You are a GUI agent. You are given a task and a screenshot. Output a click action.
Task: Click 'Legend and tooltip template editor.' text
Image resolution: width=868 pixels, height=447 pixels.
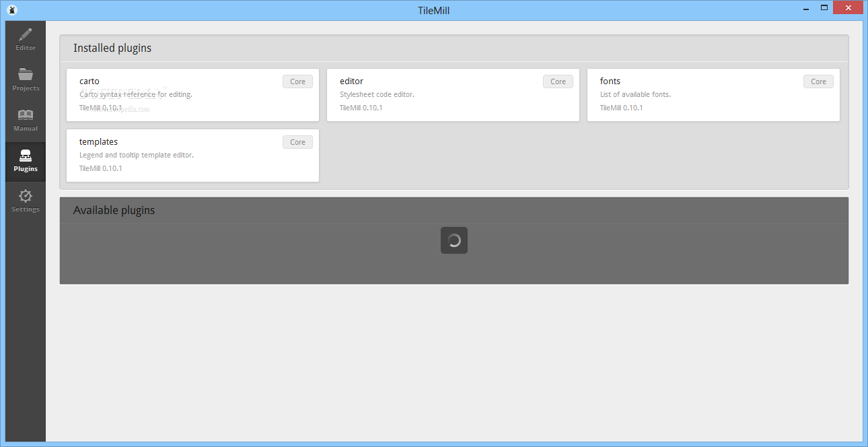point(137,155)
